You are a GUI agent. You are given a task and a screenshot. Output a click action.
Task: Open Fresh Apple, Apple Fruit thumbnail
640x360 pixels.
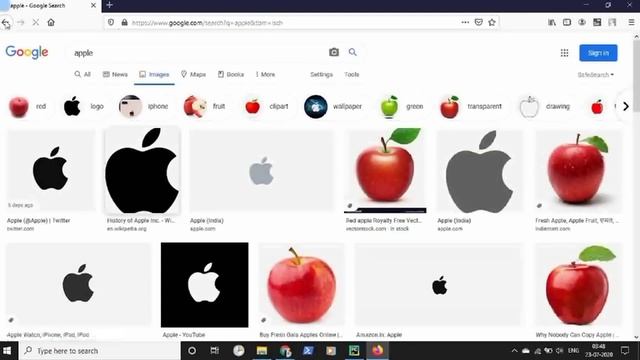579,170
